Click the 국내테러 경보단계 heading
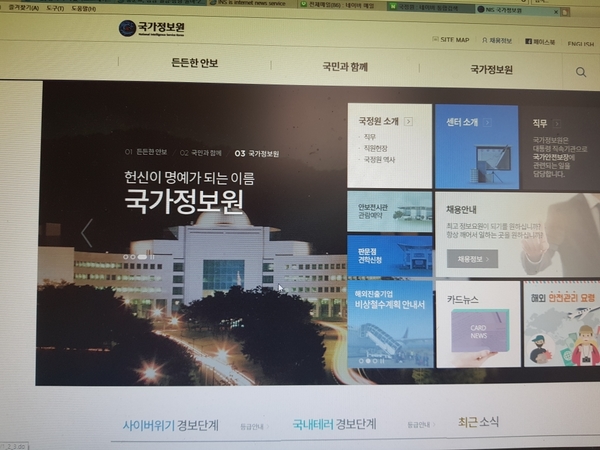This screenshot has height=450, width=600. 334,424
